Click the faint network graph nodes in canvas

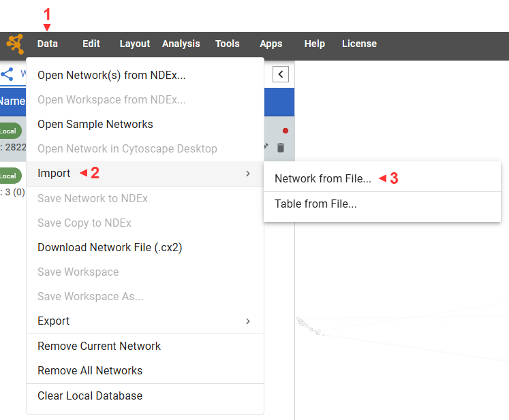pos(311,326)
